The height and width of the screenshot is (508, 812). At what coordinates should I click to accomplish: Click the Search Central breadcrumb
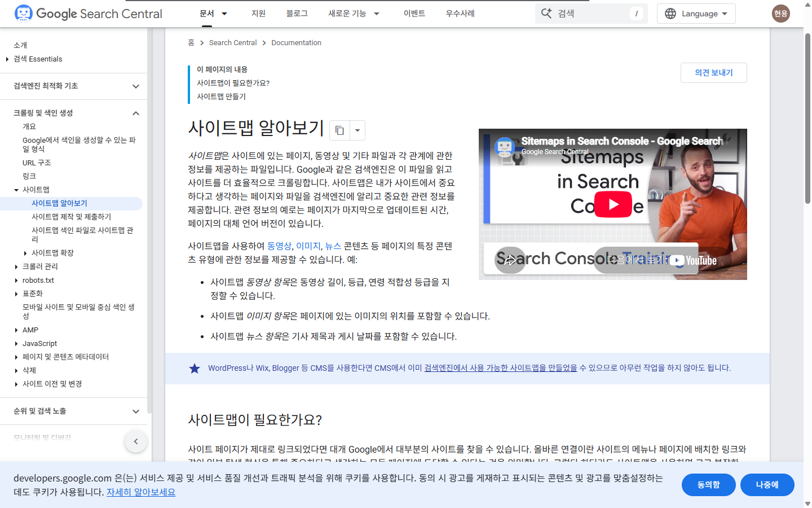[x=233, y=43]
